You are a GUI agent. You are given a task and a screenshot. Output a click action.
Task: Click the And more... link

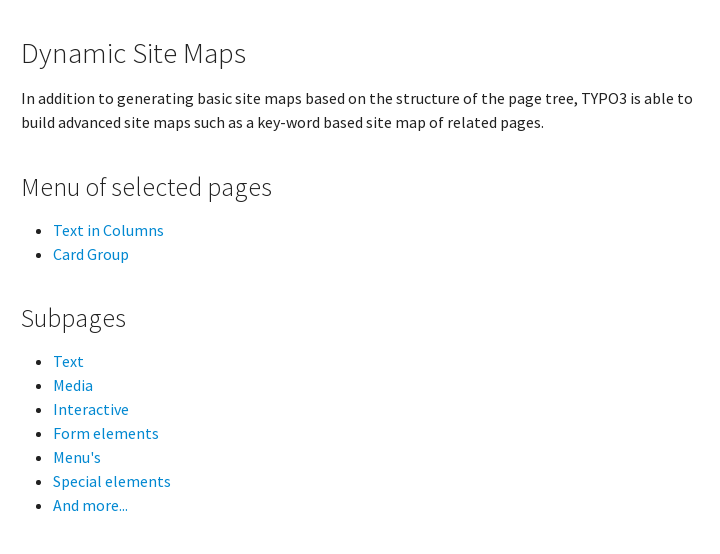click(x=90, y=506)
